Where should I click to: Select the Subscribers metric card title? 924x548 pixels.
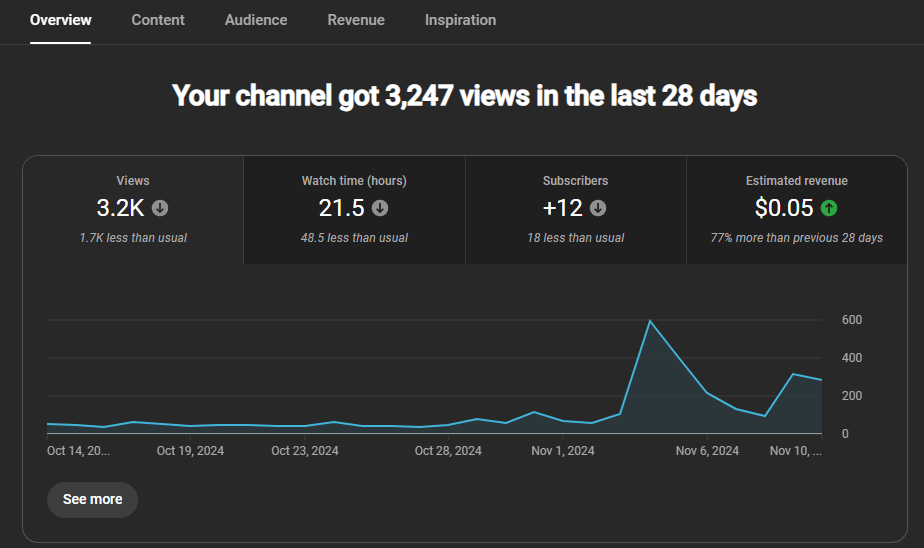tap(575, 181)
